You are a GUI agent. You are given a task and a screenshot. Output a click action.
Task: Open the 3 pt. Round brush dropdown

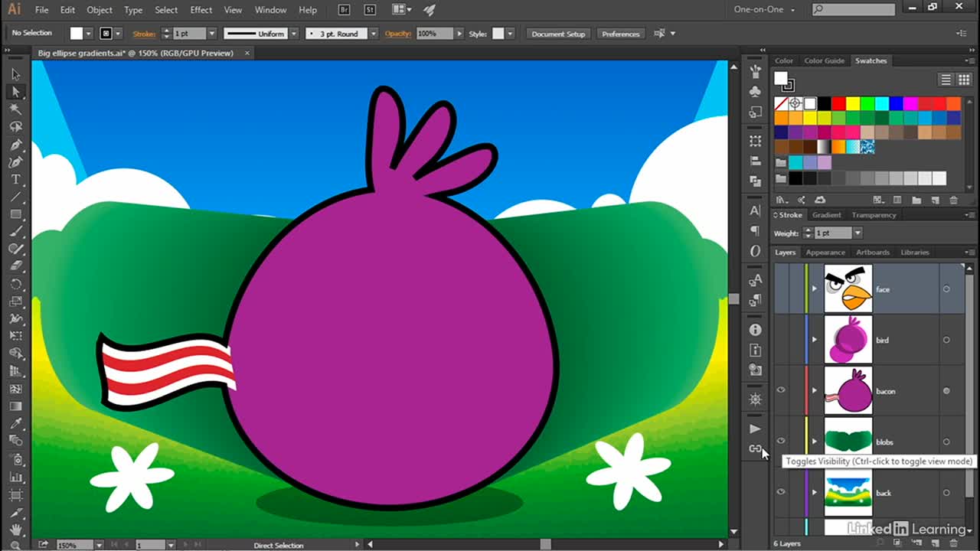pyautogui.click(x=374, y=34)
